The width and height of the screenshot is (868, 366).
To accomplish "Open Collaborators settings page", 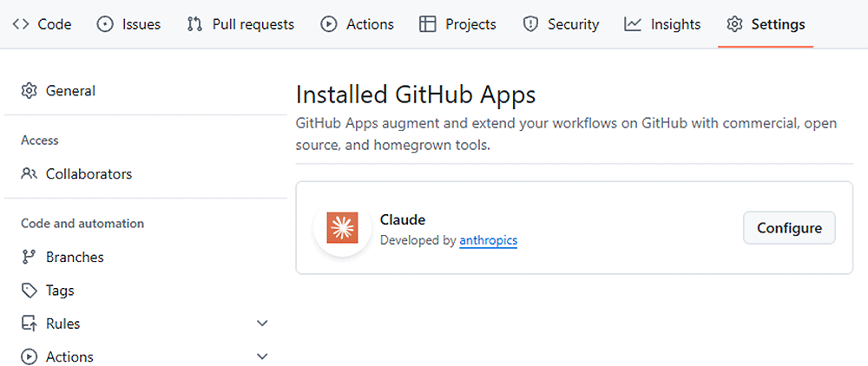I will point(89,174).
